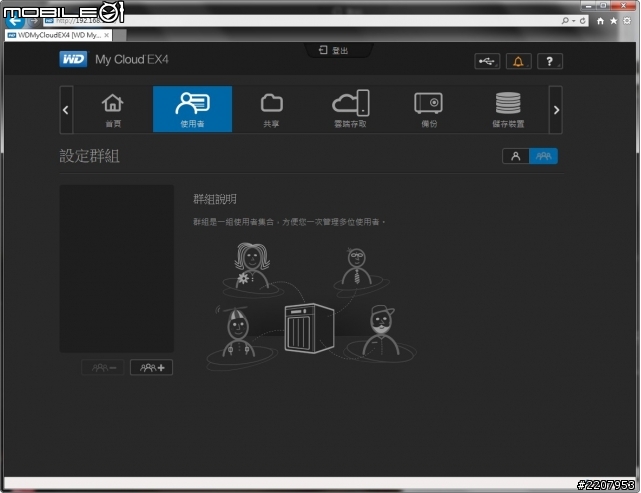Select the Users (使用者) tab
This screenshot has height=493, width=641.
tap(193, 109)
